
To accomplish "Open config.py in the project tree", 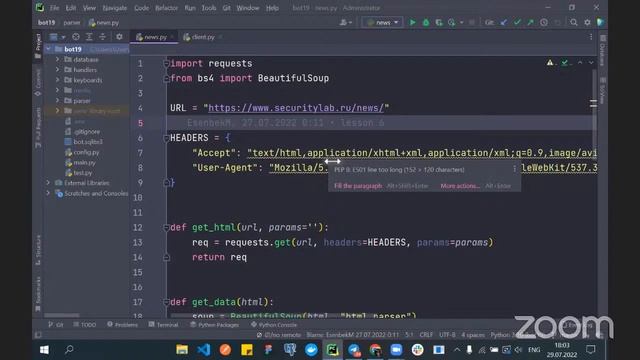I will pos(86,152).
